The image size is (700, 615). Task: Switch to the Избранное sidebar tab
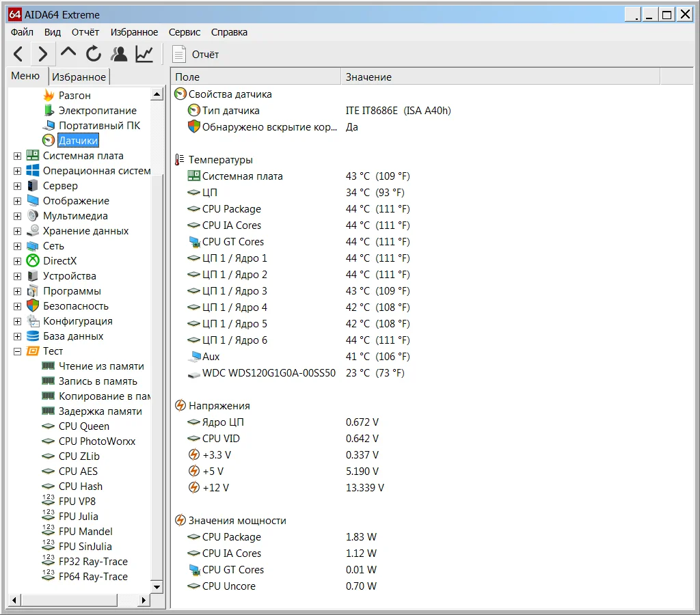point(79,77)
